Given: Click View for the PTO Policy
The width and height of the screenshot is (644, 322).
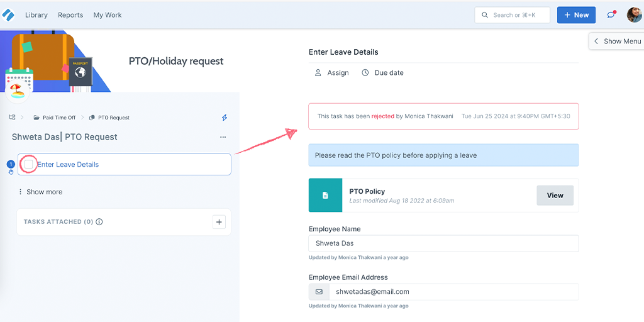Looking at the screenshot, I should point(555,196).
